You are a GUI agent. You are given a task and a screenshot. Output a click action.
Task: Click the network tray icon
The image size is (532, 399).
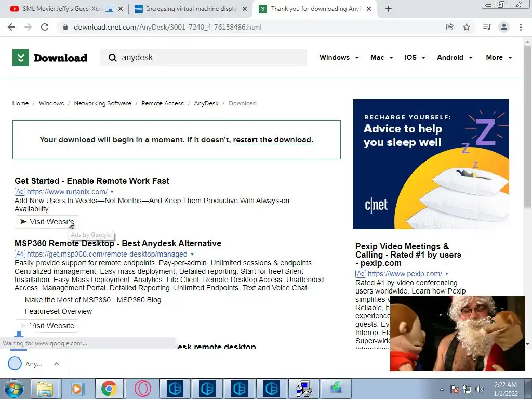[467, 389]
